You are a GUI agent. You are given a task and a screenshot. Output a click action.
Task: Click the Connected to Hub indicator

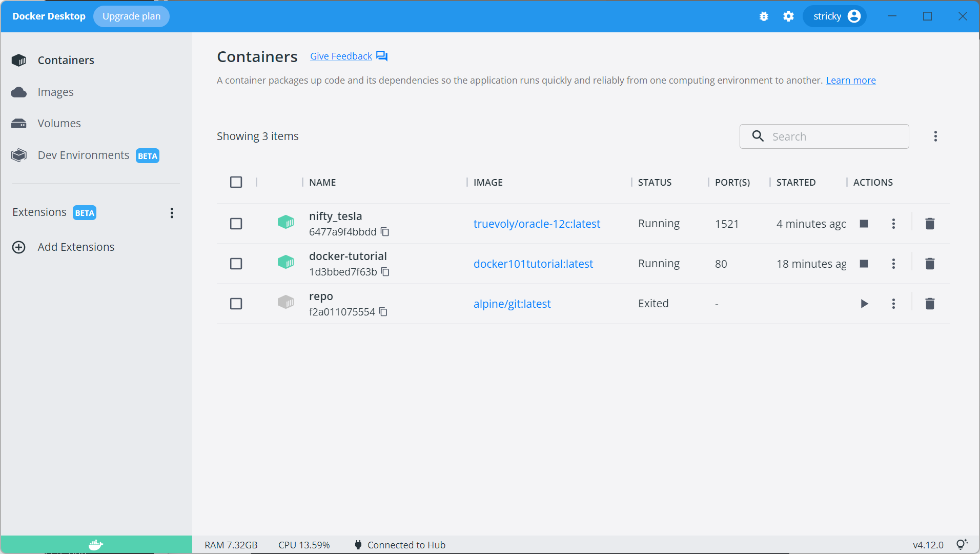coord(400,545)
